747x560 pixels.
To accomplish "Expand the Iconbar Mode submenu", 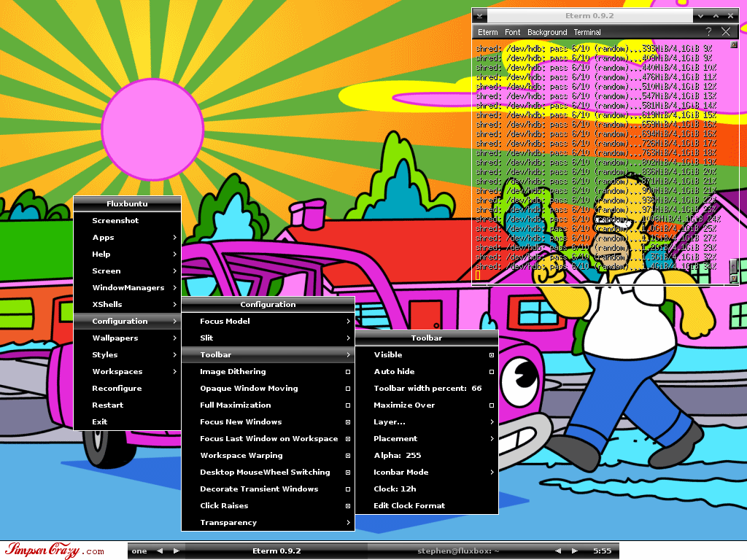I will [426, 472].
